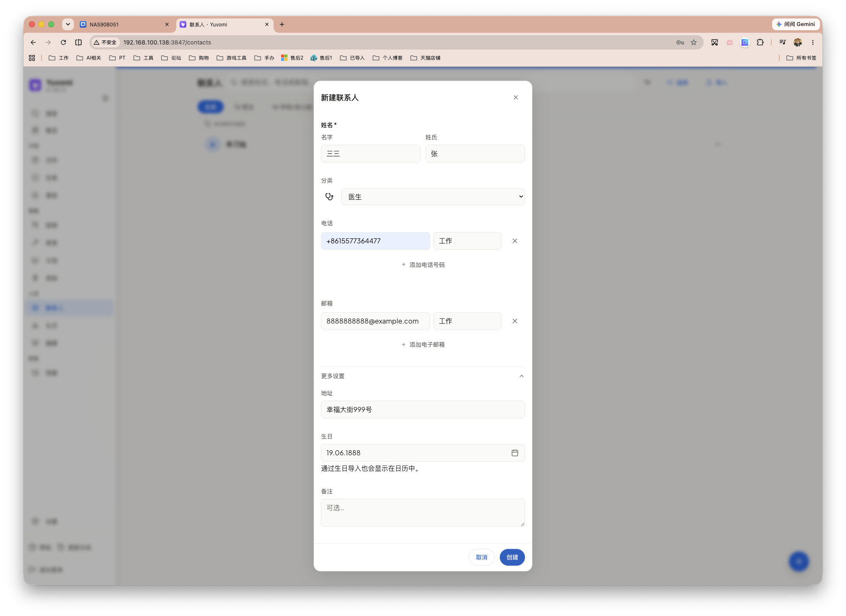Open the Chrome three-dot menu

(x=813, y=42)
